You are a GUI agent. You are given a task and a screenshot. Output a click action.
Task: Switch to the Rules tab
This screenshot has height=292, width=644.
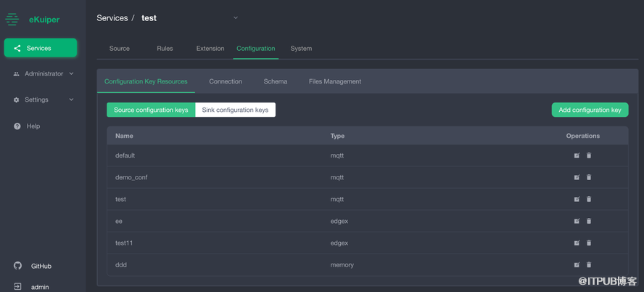coord(165,49)
